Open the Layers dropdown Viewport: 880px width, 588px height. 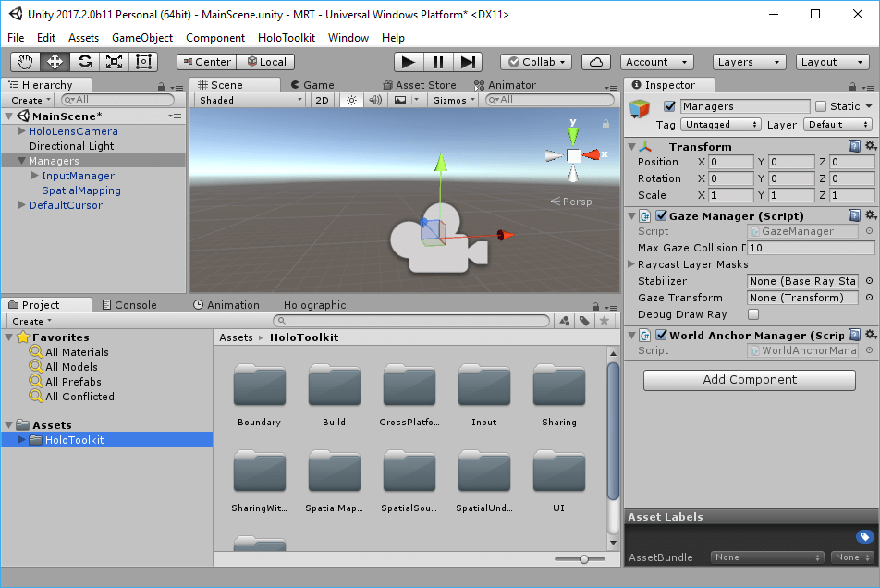coord(748,62)
